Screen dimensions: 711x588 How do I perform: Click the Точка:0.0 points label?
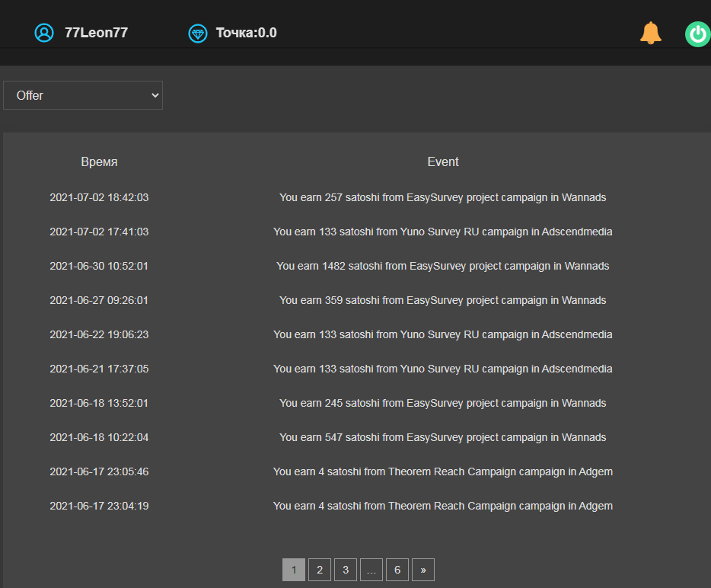tap(246, 33)
